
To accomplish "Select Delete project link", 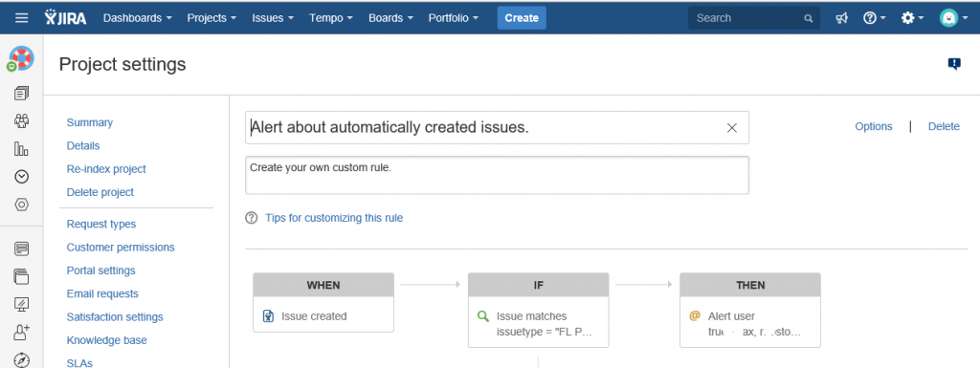I will pyautogui.click(x=100, y=192).
